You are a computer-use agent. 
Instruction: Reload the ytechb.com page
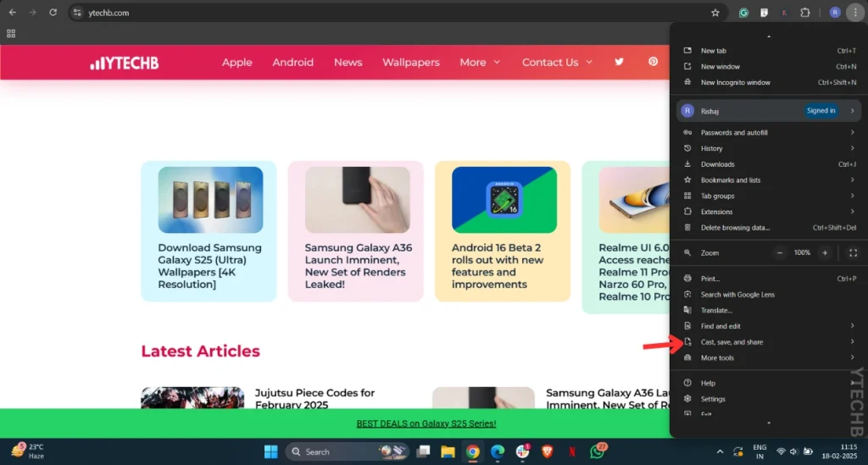pos(53,12)
